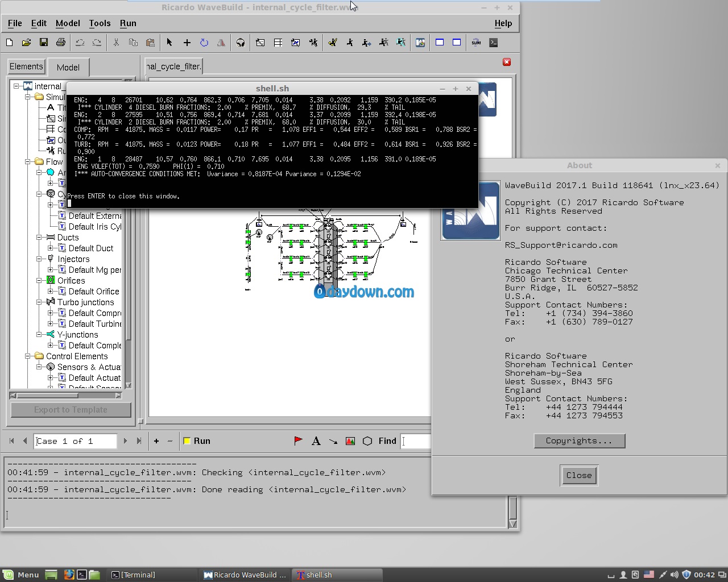Click the hexagon shape icon
Viewport: 728px width, 582px height.
367,441
